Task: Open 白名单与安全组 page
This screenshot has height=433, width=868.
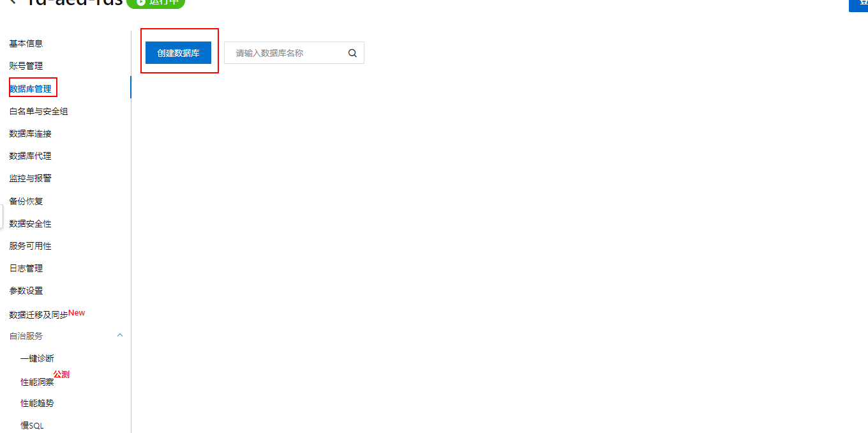Action: pos(38,111)
